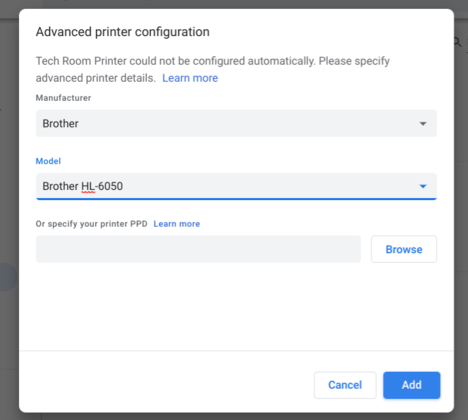
Task: Click the Or specify your printer PPD label
Action: tap(92, 224)
